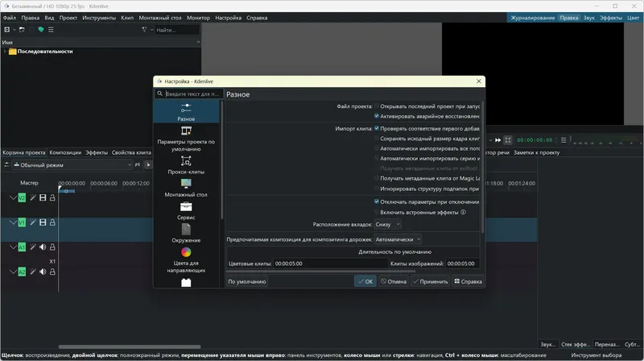Check Автоматически импортировать серию изображений
644x361 pixels.
(377, 158)
